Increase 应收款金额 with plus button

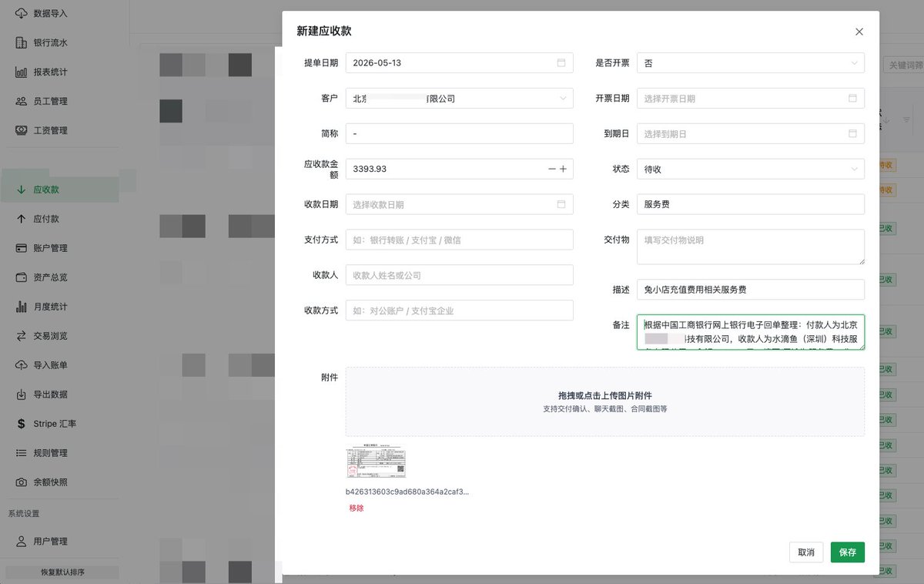tap(563, 169)
